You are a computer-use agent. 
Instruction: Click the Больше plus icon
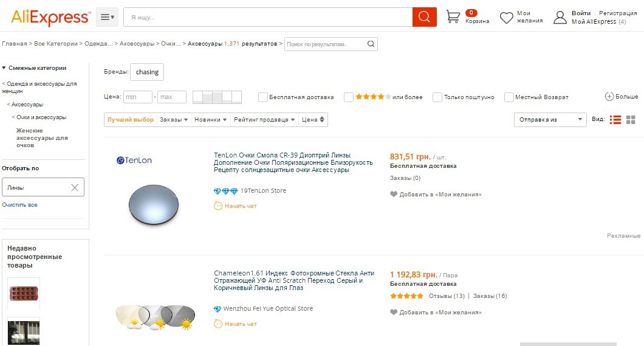point(609,97)
